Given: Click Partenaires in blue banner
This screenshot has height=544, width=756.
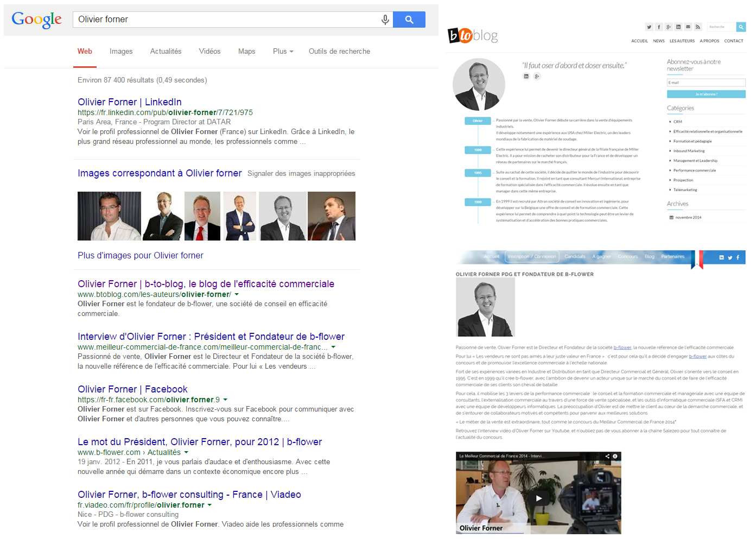Looking at the screenshot, I should point(673,256).
